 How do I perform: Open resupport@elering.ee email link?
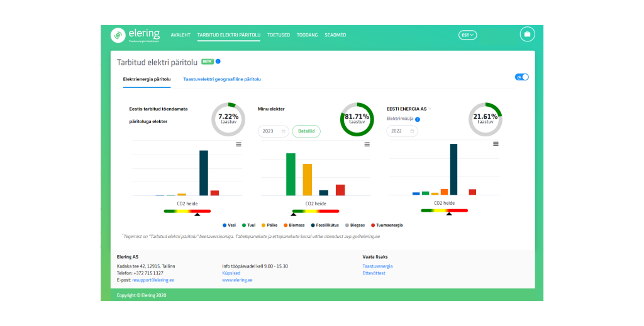[x=153, y=280]
